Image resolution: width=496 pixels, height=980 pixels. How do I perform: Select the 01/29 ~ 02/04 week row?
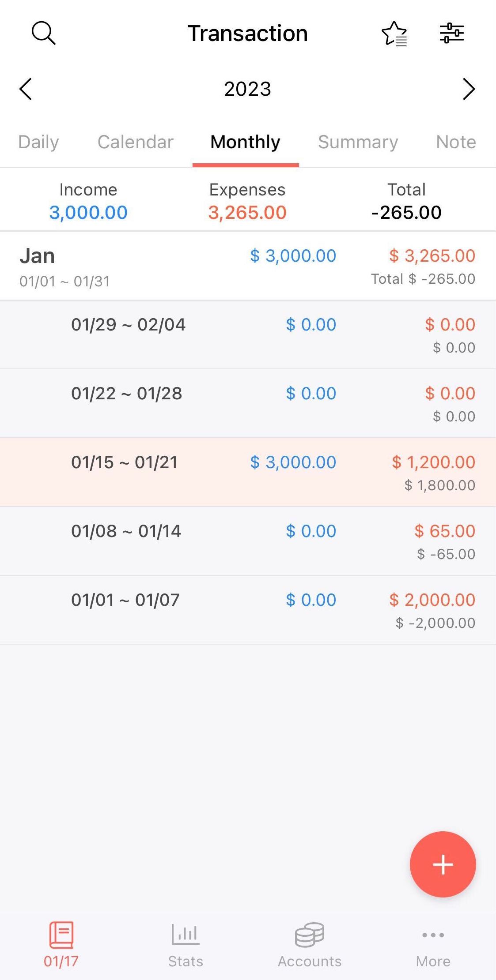coord(248,334)
